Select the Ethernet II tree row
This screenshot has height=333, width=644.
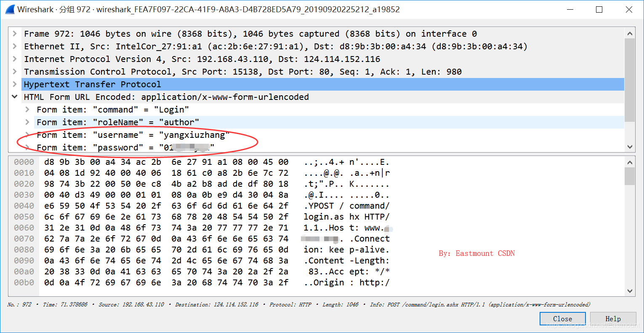[x=323, y=46]
